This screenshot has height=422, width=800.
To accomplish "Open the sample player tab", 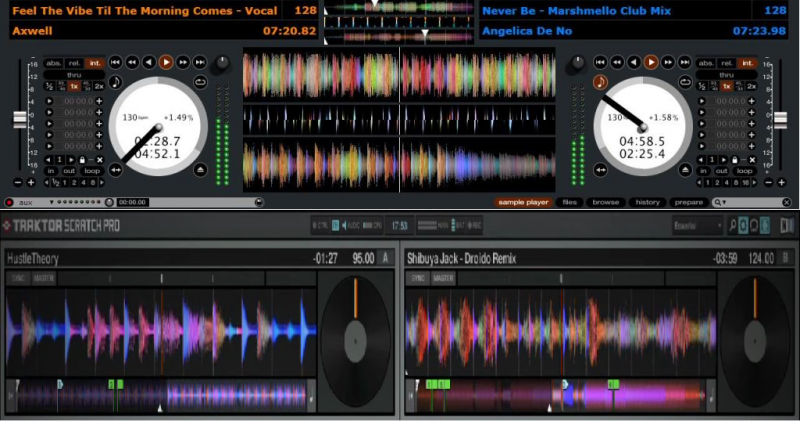I will pyautogui.click(x=523, y=202).
